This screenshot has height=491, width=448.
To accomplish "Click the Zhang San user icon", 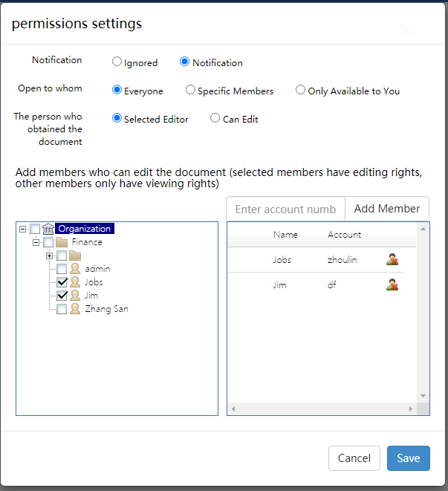I will coord(75,309).
